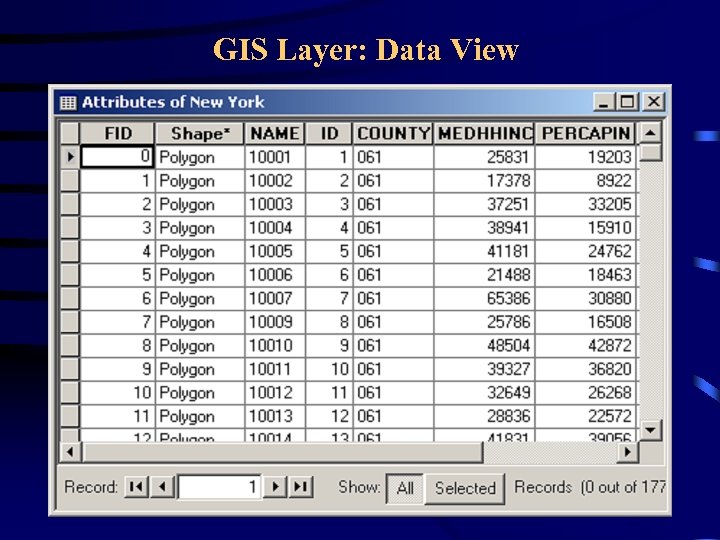Viewport: 720px width, 540px height.
Task: Close the Attributes of New York window
Action: (x=653, y=101)
